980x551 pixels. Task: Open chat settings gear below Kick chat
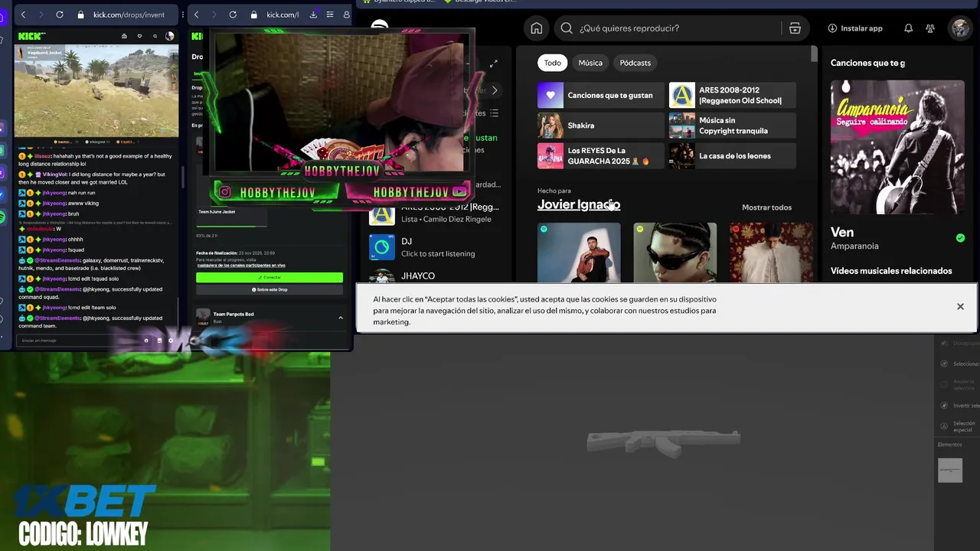pyautogui.click(x=171, y=341)
